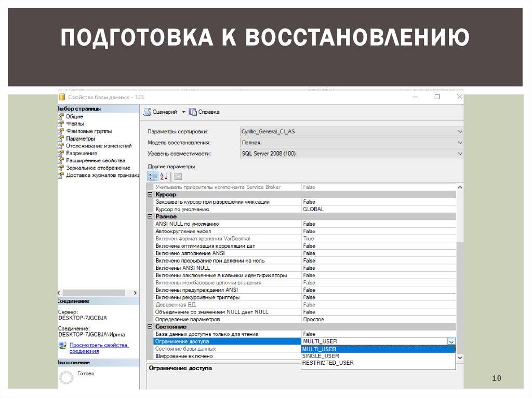Click the Сценарий script icon
The height and width of the screenshot is (398, 532).
tap(148, 112)
